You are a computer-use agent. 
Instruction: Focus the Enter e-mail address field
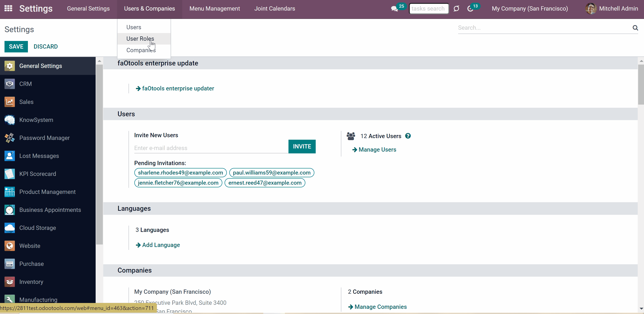coord(211,148)
